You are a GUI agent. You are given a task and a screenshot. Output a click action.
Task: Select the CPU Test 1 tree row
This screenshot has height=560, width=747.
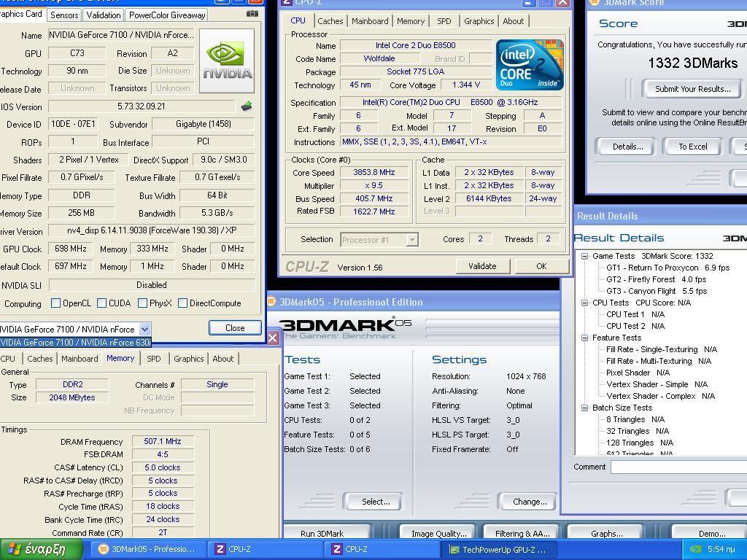pyautogui.click(x=635, y=314)
